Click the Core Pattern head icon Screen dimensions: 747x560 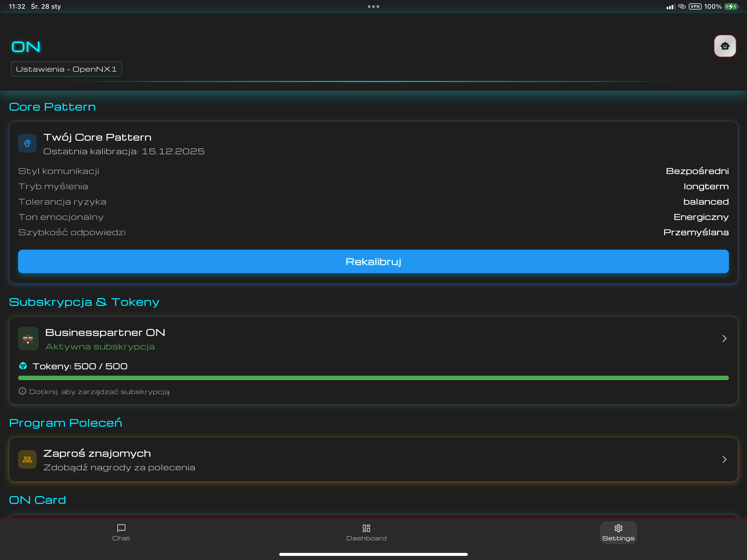pyautogui.click(x=27, y=143)
